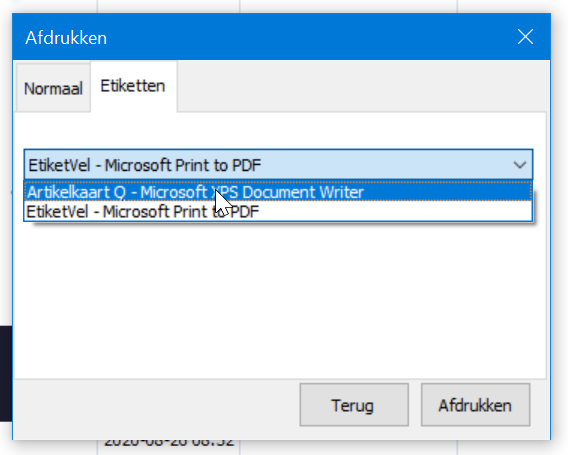Screen dimensions: 568x455
Task: Click the background grid cell above the Etiketten tab
Action: (x=168, y=6)
